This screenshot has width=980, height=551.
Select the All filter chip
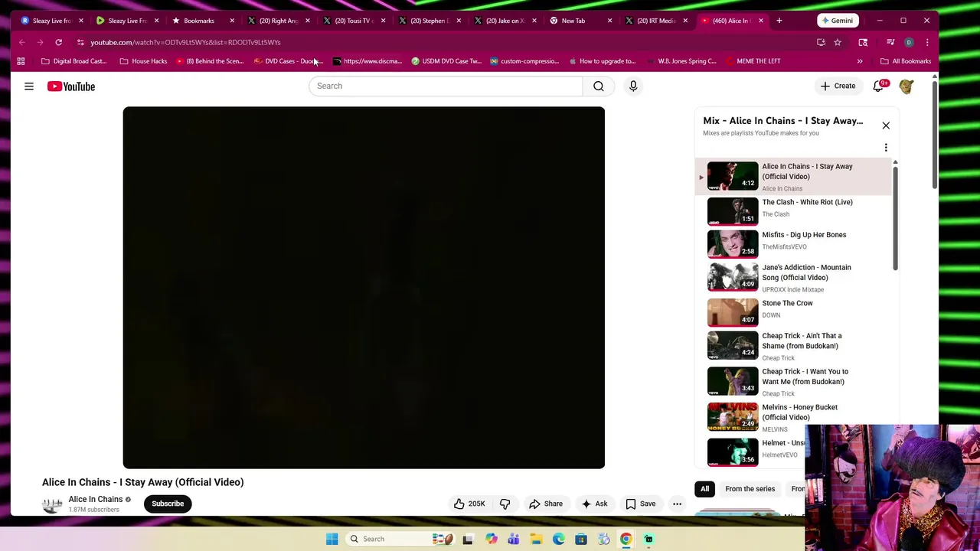coord(704,489)
